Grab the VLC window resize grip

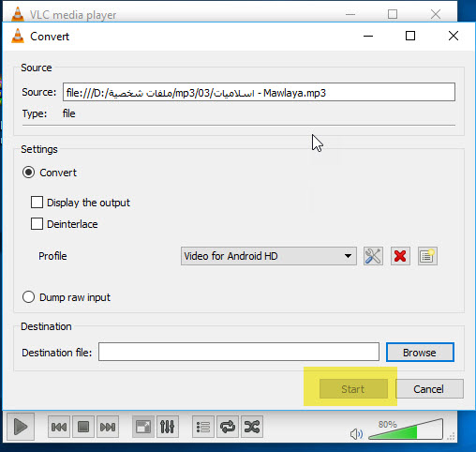click(451, 436)
